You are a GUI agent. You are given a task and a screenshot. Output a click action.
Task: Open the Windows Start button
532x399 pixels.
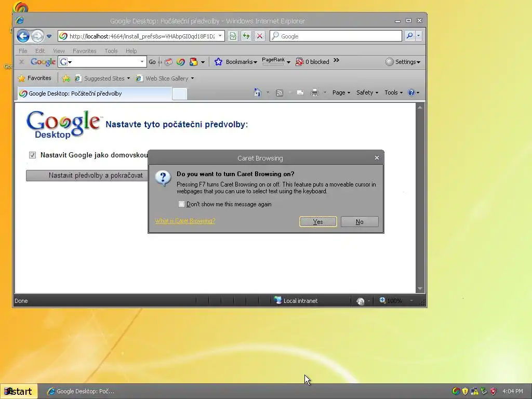pos(19,391)
